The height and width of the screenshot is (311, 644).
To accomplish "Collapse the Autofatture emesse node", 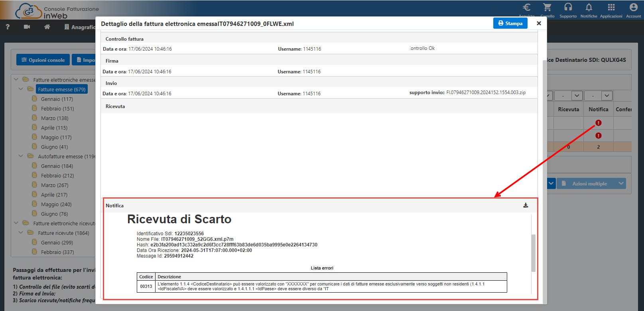I will point(21,156).
